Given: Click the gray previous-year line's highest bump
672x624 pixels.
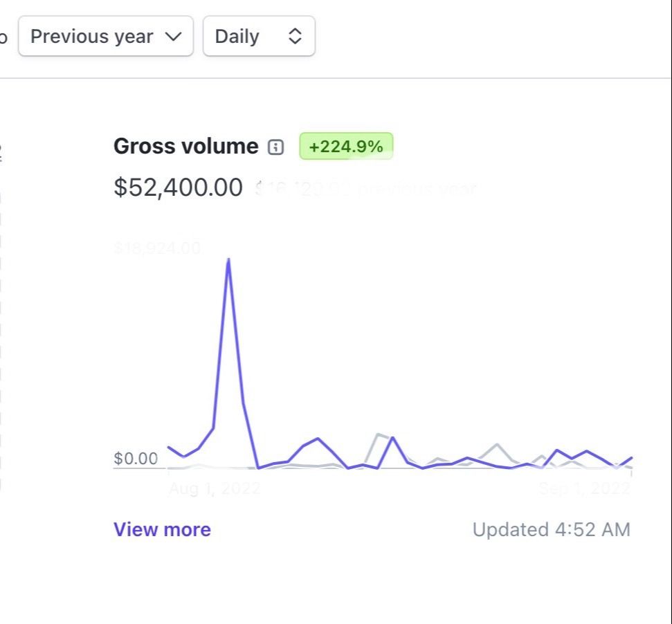Looking at the screenshot, I should point(379,434).
